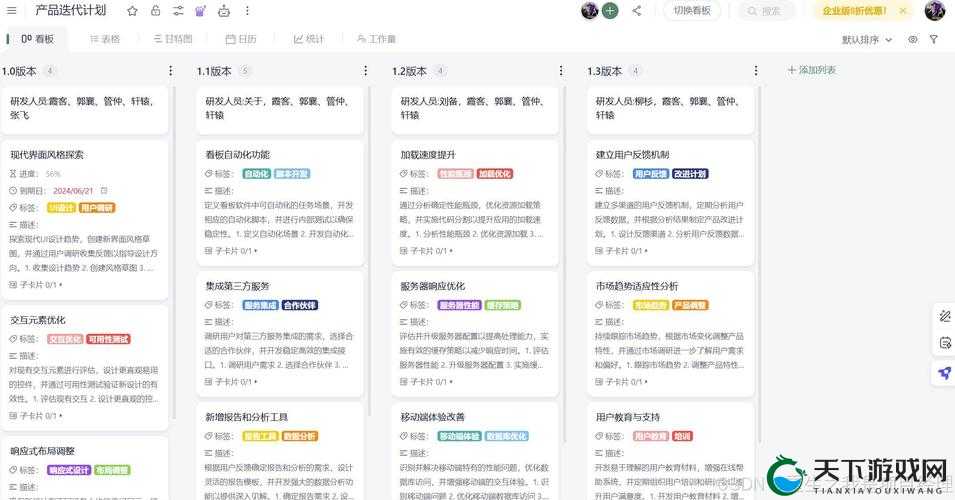This screenshot has width=955, height=500.
Task: Open the 1.3版本 column menu
Action: (x=756, y=71)
